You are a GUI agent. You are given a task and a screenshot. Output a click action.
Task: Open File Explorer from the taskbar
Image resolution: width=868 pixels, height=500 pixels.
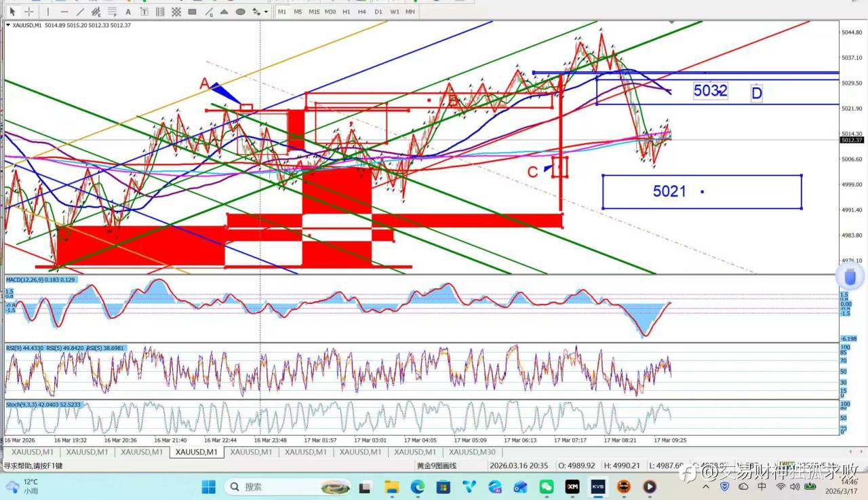point(391,486)
